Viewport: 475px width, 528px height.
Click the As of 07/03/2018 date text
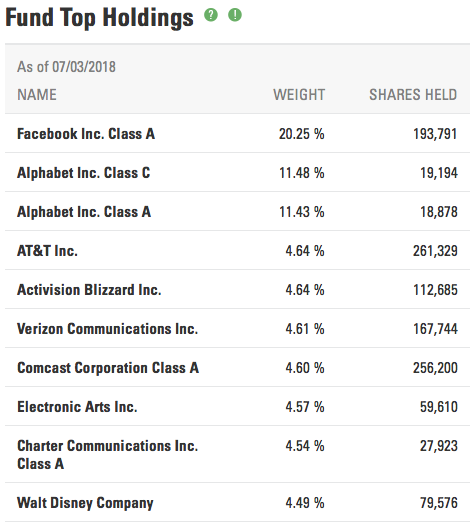pos(66,67)
